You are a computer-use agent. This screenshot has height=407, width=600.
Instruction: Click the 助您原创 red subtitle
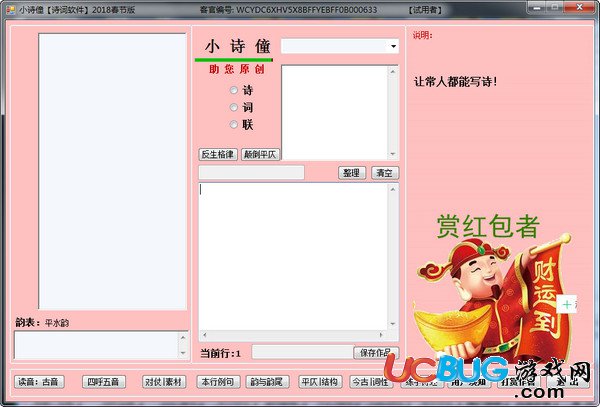[237, 69]
